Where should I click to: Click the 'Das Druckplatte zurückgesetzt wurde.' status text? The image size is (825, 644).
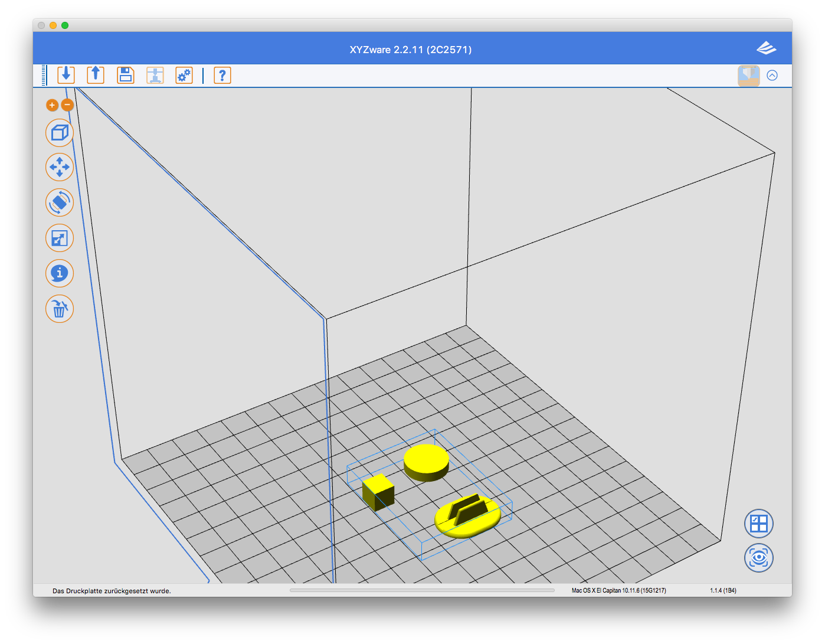(112, 591)
